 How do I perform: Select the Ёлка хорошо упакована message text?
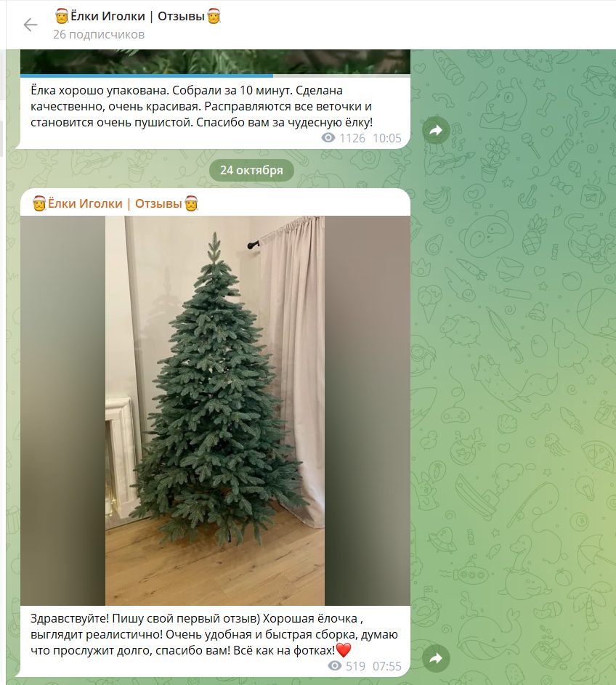click(201, 106)
